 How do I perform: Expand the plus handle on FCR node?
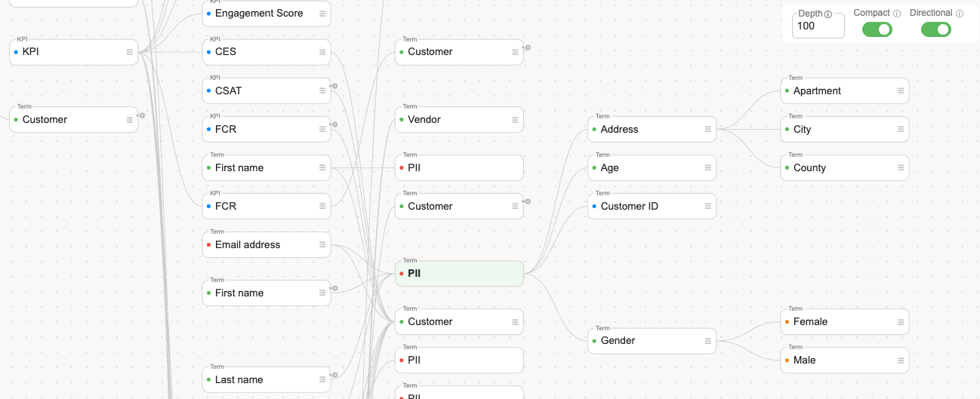[x=334, y=124]
